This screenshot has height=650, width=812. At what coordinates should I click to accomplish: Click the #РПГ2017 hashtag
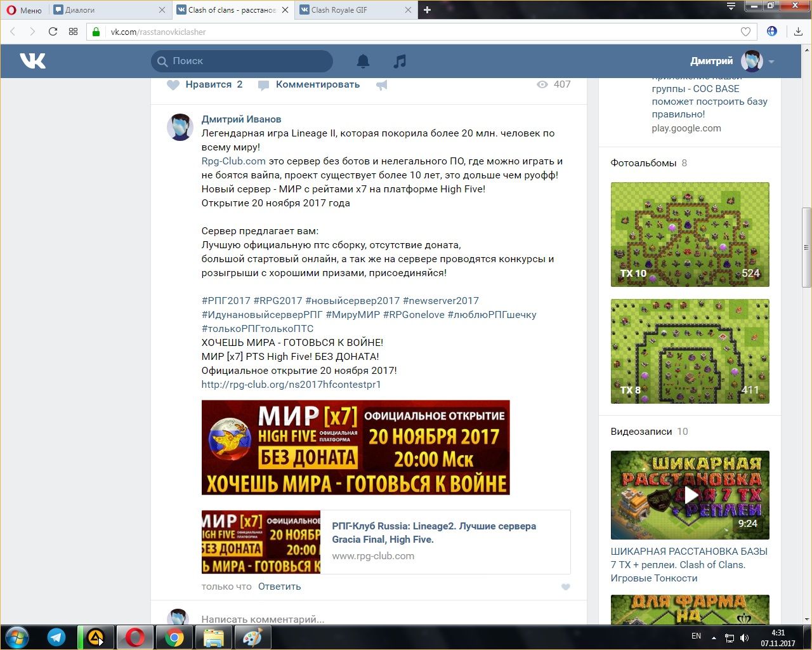click(x=226, y=301)
